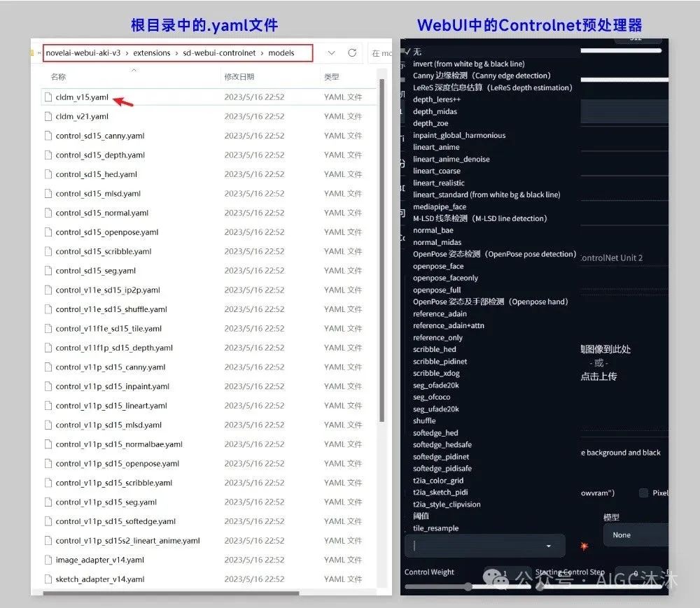Click file icon of image_adapter_v14.yaml

coord(48,560)
